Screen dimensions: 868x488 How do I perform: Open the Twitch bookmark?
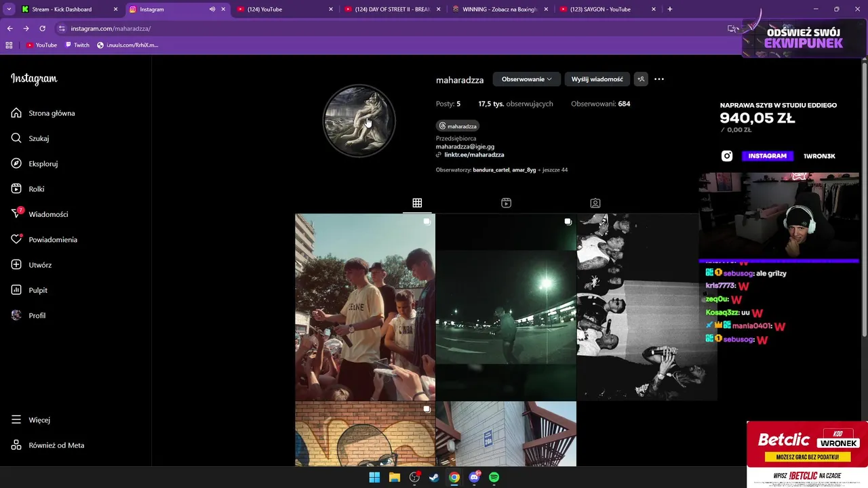pos(77,45)
